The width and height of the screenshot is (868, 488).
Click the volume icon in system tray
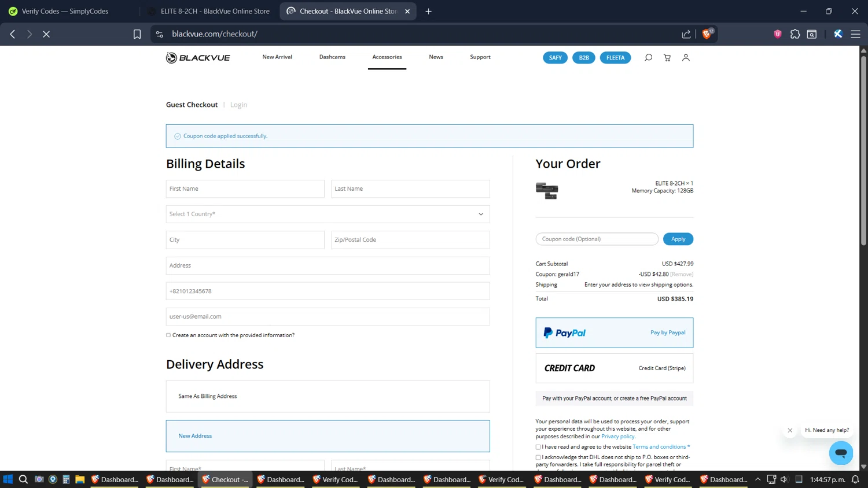(784, 479)
